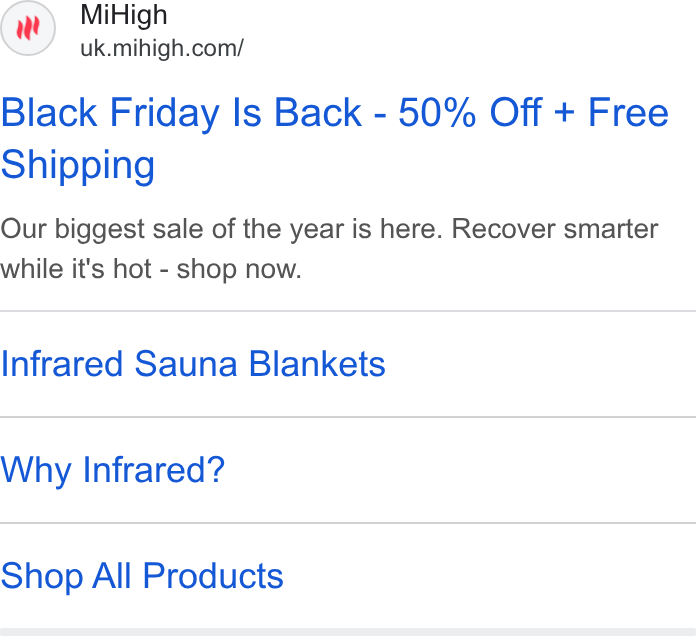Select the Why Infrared? sitelink
The image size is (696, 636).
pyautogui.click(x=113, y=470)
